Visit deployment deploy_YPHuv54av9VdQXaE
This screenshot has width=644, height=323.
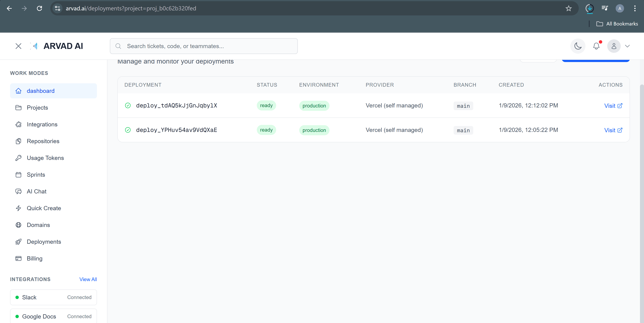coord(613,130)
